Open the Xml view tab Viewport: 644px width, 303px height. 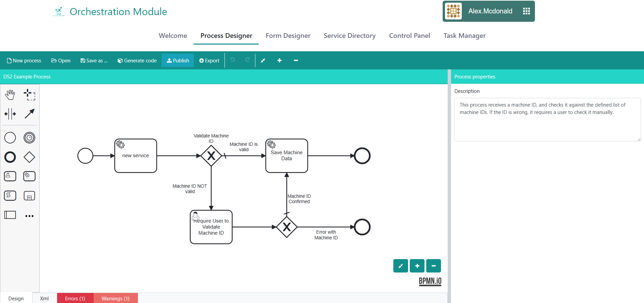(44, 298)
